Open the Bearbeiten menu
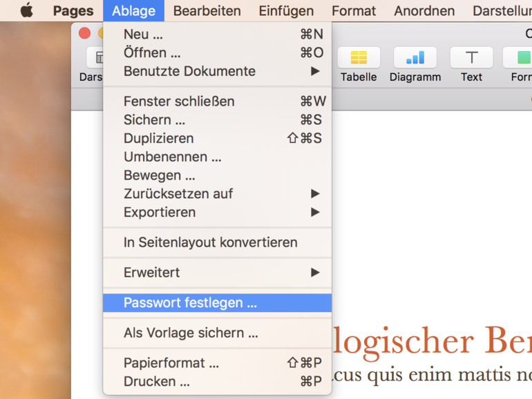Image resolution: width=532 pixels, height=399 pixels. pyautogui.click(x=207, y=11)
